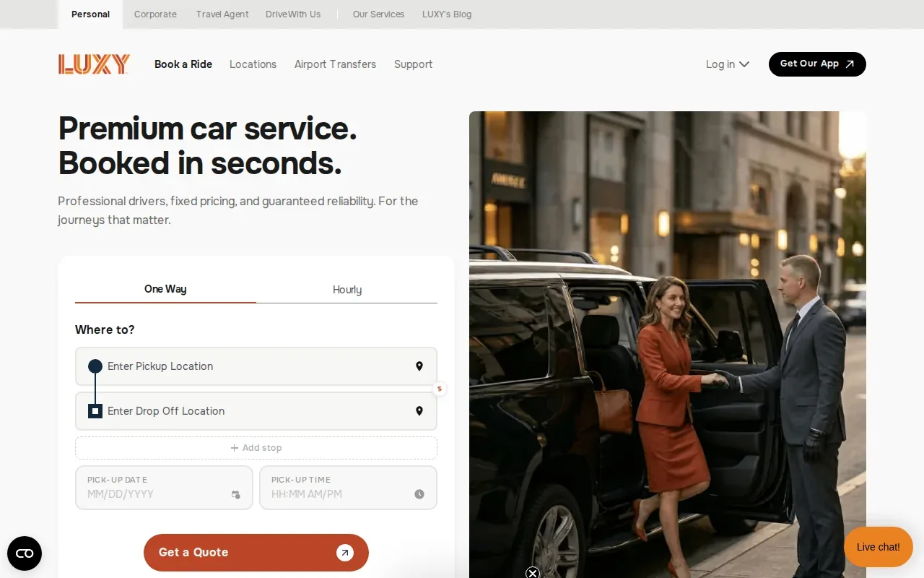Click the arrow icon in Get Our App

(x=850, y=64)
